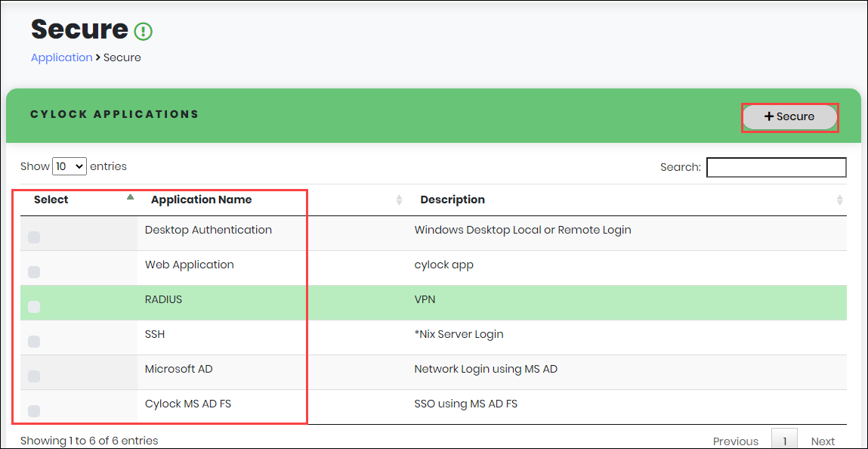Select the Cylock MS AD FS name cell
Image resolution: width=868 pixels, height=449 pixels.
(187, 404)
